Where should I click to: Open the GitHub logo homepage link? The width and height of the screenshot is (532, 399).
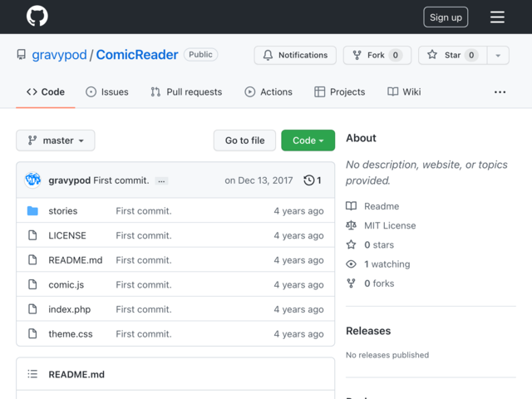[x=37, y=16]
